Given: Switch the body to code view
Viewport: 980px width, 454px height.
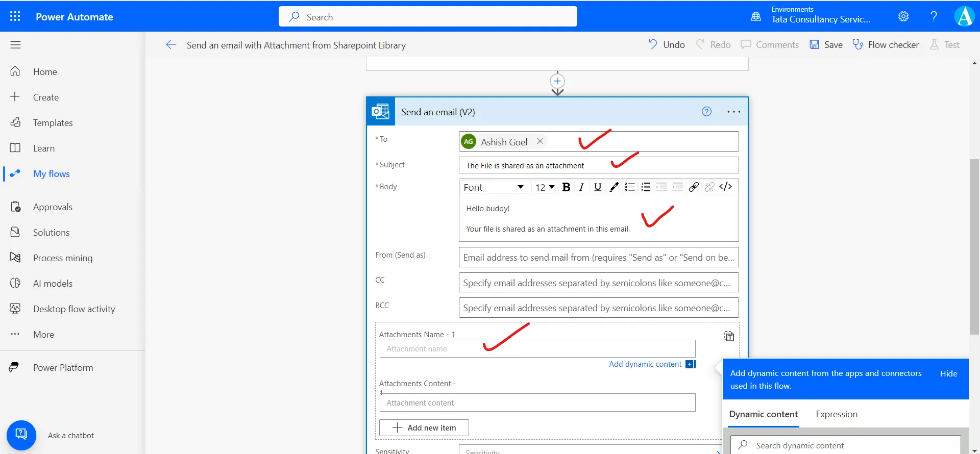Looking at the screenshot, I should (x=725, y=187).
